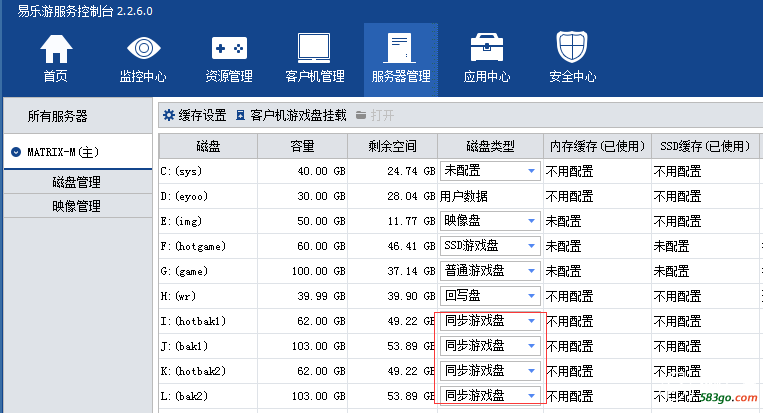Viewport: 763px width, 413px height.
Task: Click the 缓存设置 gear icon
Action: point(169,115)
